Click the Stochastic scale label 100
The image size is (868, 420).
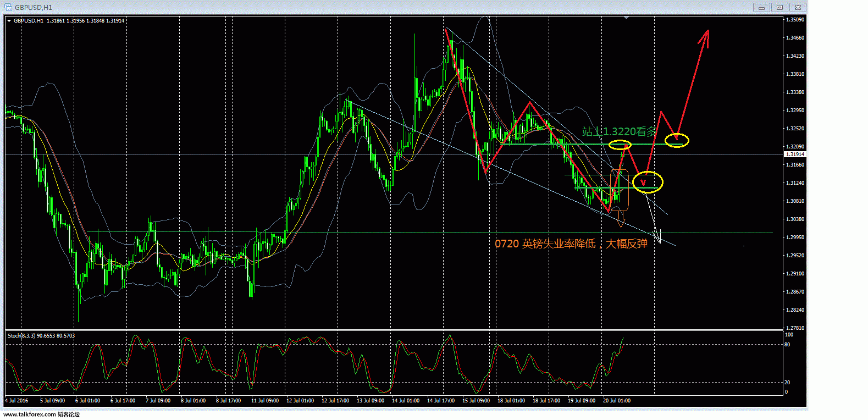[x=789, y=335]
